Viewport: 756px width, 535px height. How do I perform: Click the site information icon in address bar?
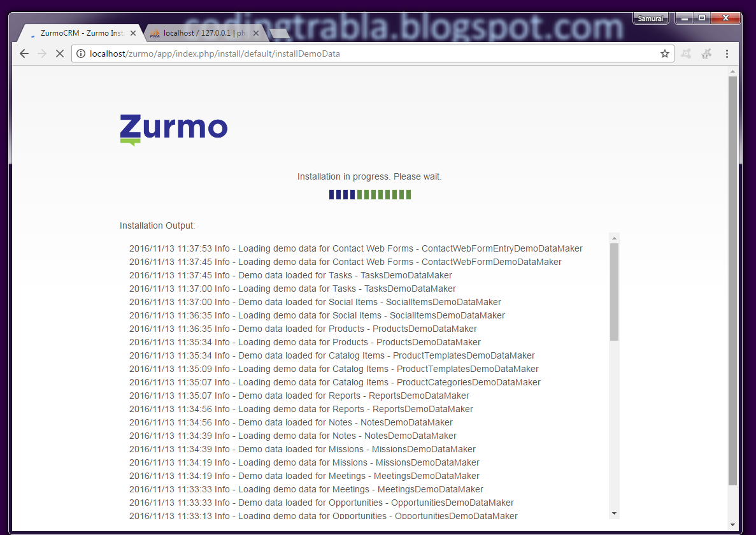click(81, 53)
